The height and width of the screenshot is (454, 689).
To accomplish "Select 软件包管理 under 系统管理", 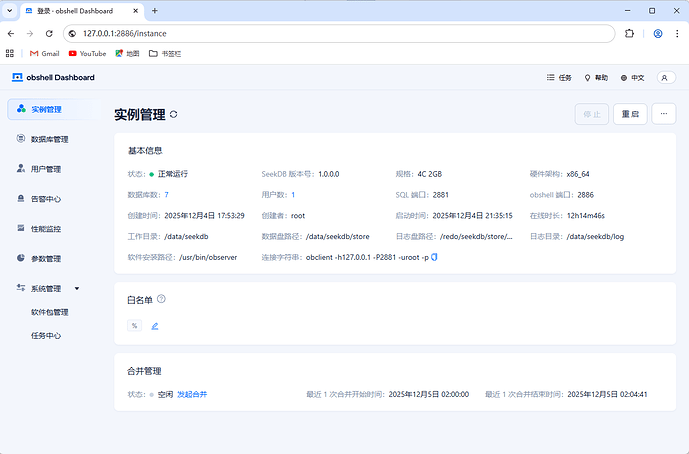I will tap(49, 312).
